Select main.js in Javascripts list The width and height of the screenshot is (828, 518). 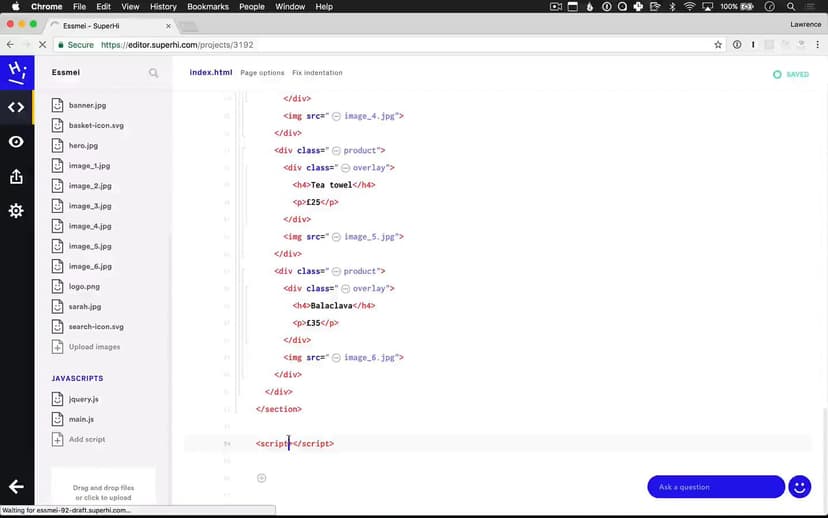pyautogui.click(x=81, y=419)
